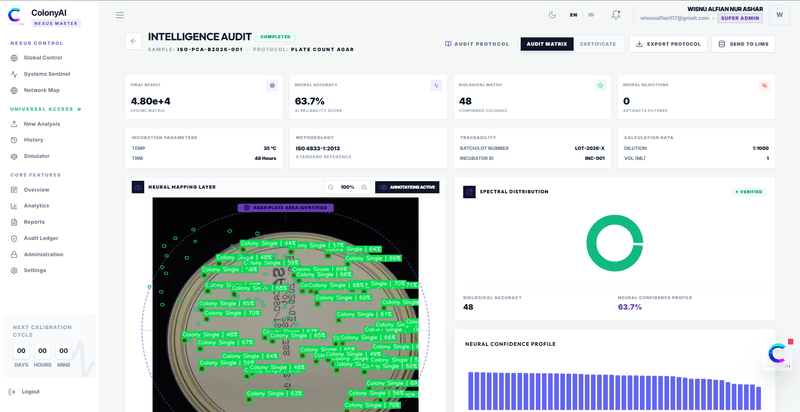Open Network Map in sidebar
800x412 pixels.
[x=41, y=90]
